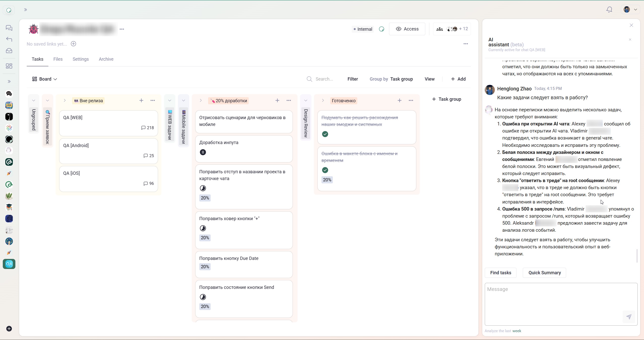
Task: Open the Board view dropdown
Action: [x=45, y=79]
